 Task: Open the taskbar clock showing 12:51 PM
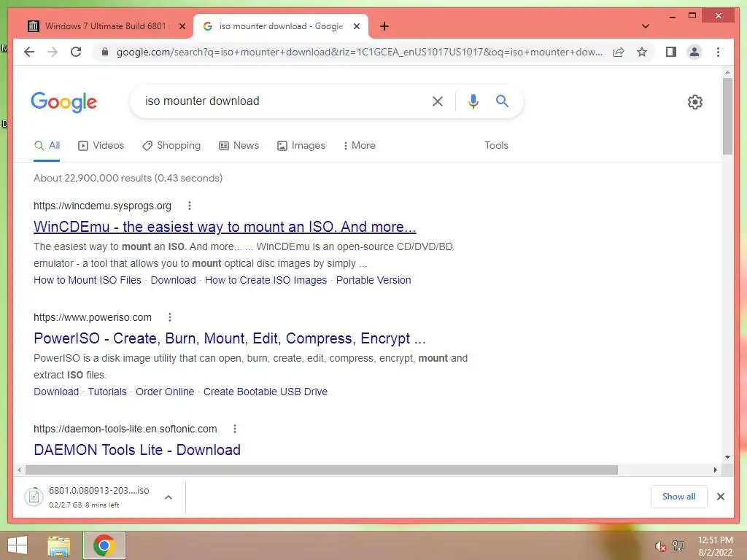click(715, 546)
